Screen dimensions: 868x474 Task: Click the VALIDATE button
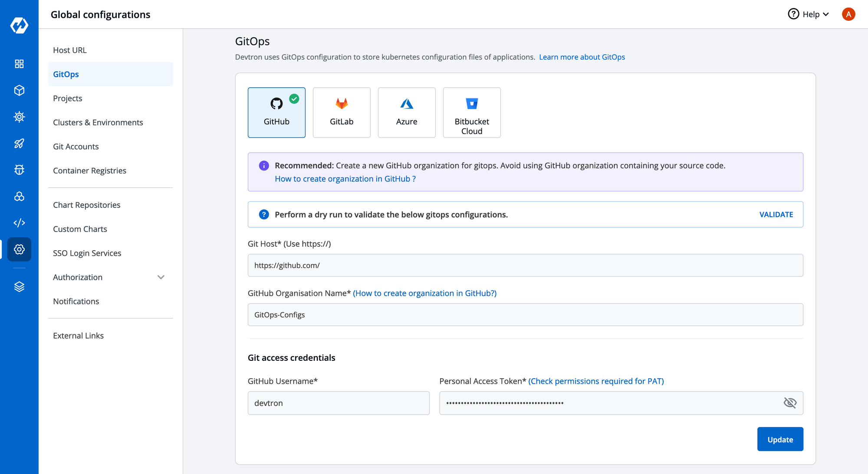[x=776, y=214]
